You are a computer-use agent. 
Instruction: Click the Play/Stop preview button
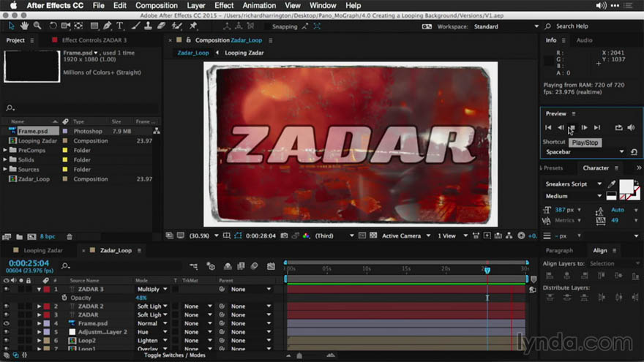[x=572, y=128]
